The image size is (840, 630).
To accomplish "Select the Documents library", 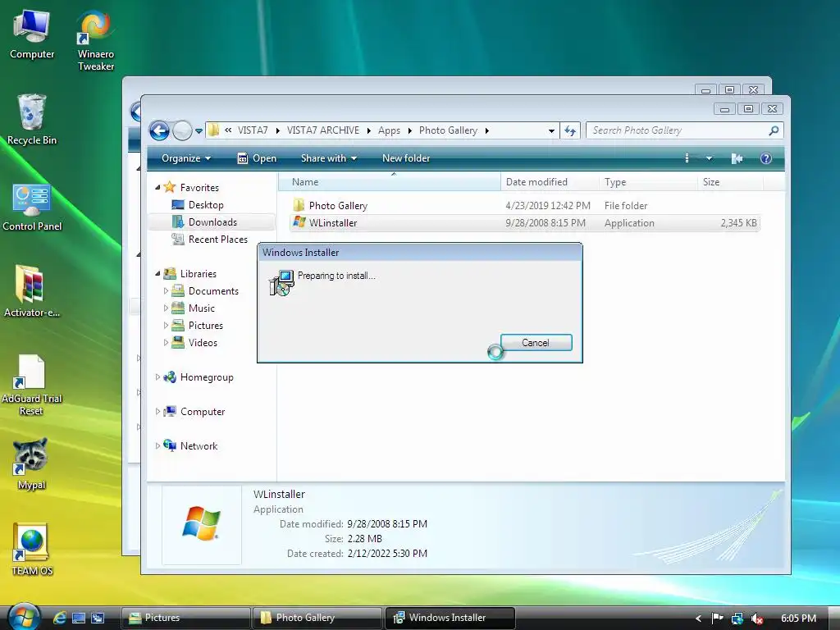I will click(213, 291).
